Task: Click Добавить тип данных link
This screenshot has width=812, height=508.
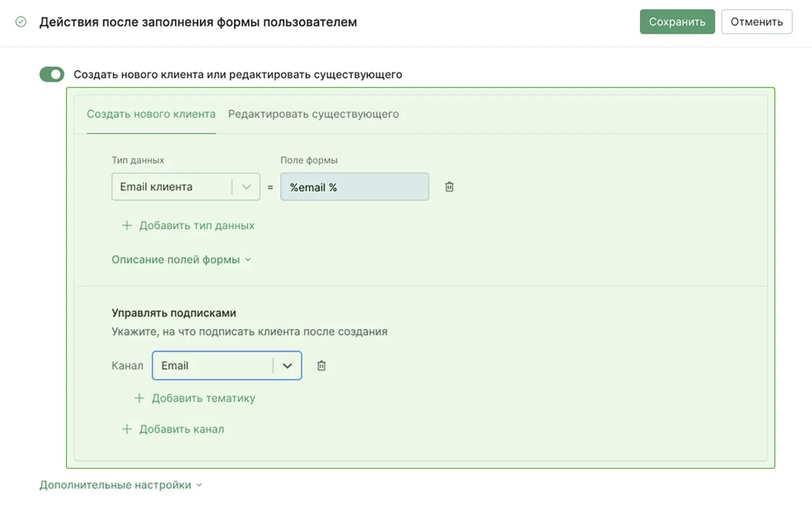Action: pyautogui.click(x=197, y=225)
